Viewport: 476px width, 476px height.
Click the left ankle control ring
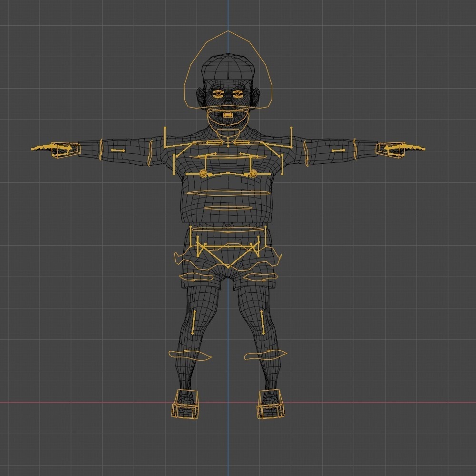coord(190,355)
